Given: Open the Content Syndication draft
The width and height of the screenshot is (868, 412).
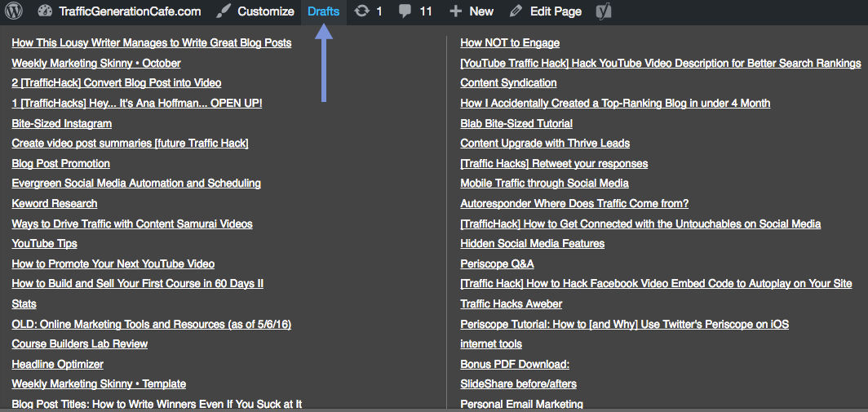Looking at the screenshot, I should 509,83.
